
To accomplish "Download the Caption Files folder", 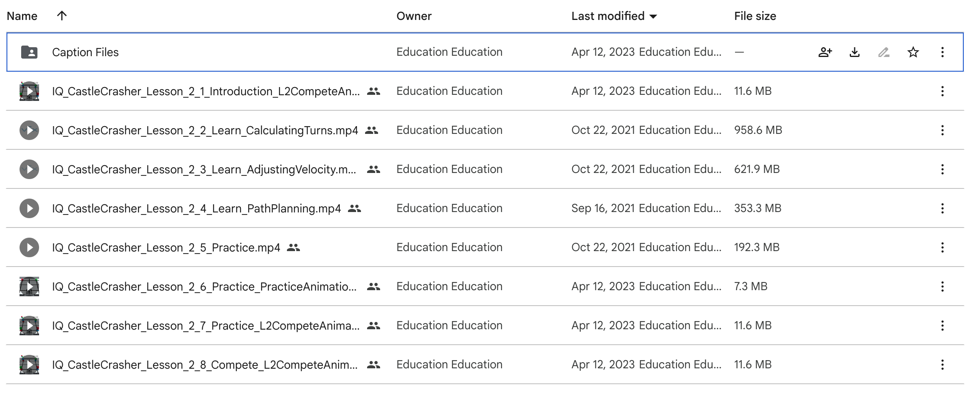I will pos(855,52).
